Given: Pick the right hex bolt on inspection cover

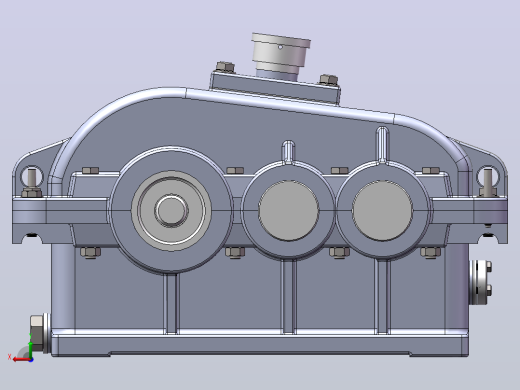Looking at the screenshot, I should coord(329,80).
